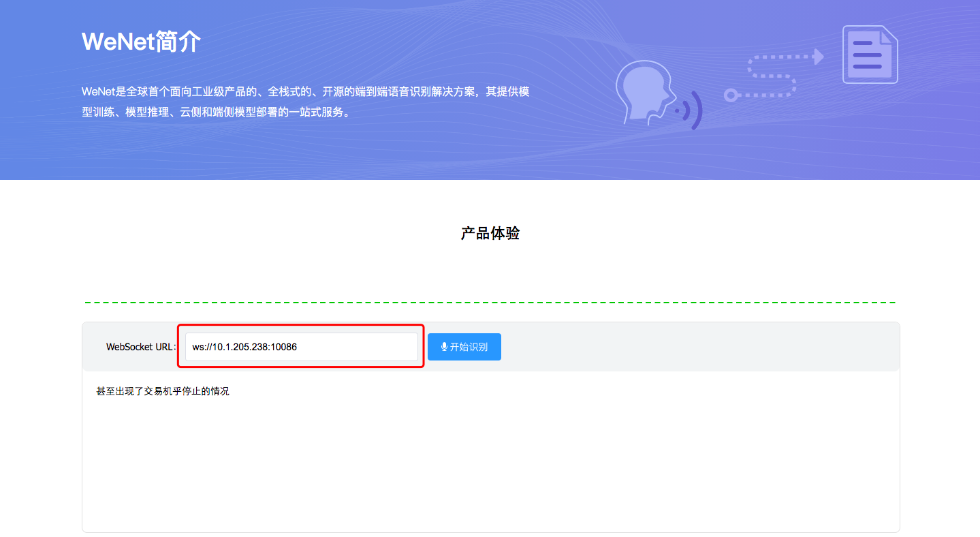This screenshot has height=537, width=980.
Task: Click the ws://10.1.205.238:10086 address text
Action: pyautogui.click(x=244, y=347)
